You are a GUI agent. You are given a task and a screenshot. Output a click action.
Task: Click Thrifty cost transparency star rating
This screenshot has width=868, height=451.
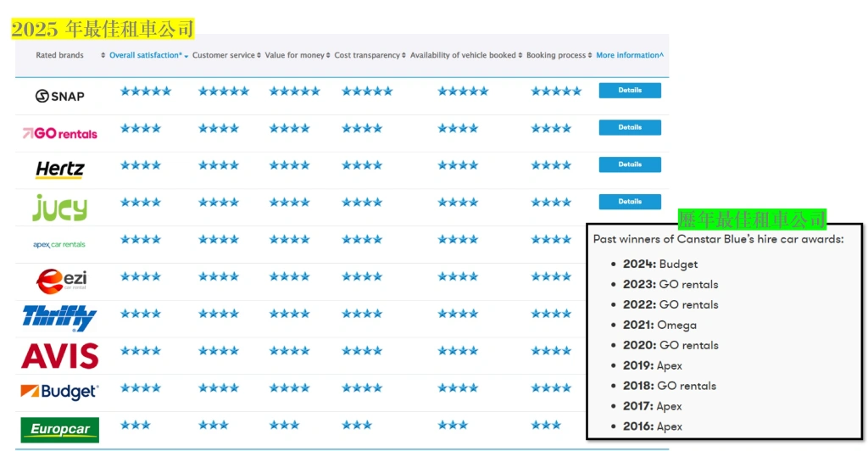(362, 314)
